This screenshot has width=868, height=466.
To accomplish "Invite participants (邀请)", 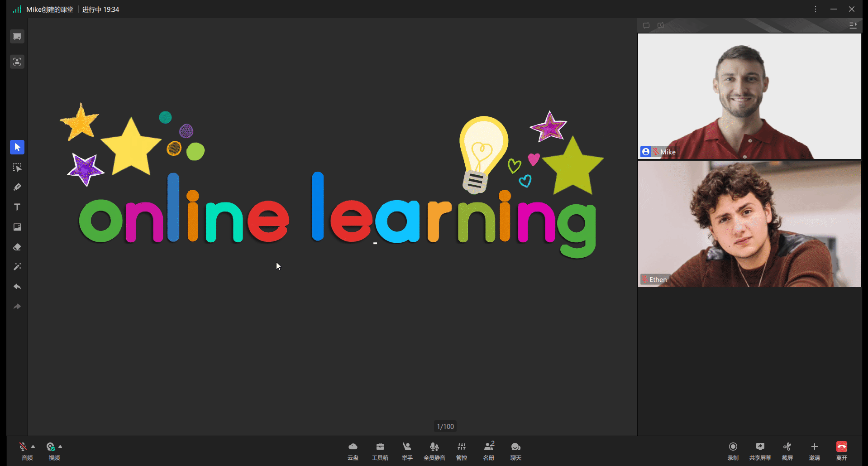I will (x=815, y=451).
